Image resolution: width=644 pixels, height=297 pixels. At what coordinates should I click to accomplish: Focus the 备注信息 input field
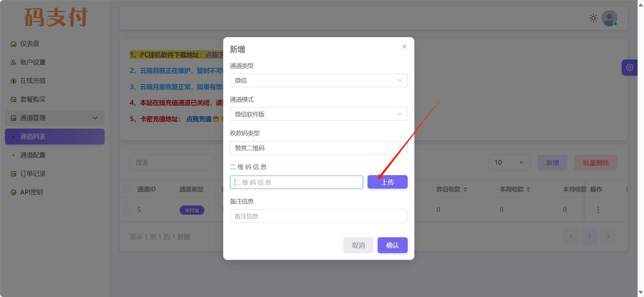click(x=319, y=216)
